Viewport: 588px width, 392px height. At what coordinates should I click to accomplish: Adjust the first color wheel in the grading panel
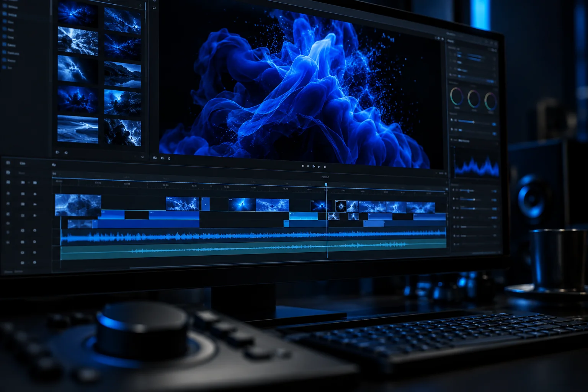pyautogui.click(x=456, y=97)
